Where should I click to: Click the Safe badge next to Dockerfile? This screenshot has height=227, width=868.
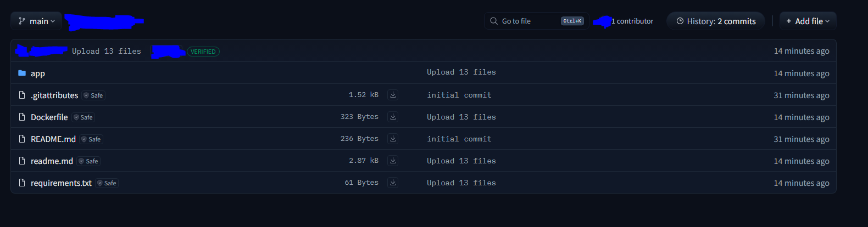coord(84,117)
